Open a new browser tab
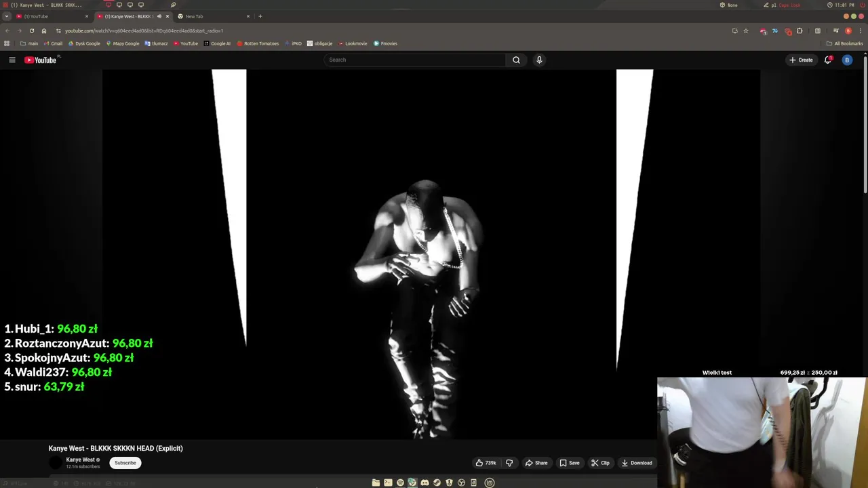The width and height of the screenshot is (868, 488). coord(260,16)
